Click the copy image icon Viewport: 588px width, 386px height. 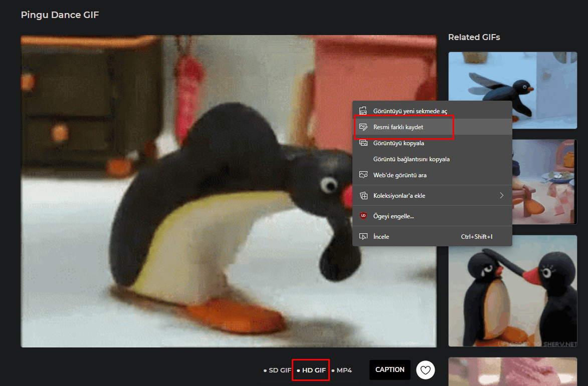363,143
